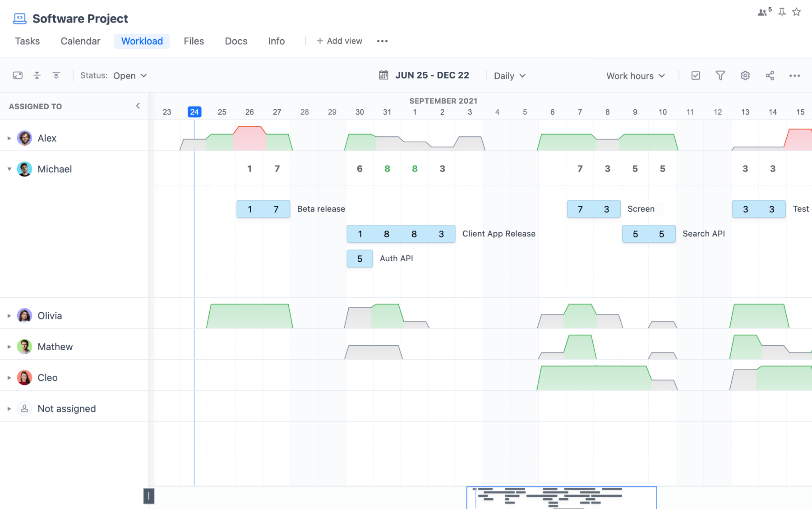Select the Beta release task bar
The width and height of the screenshot is (812, 509).
click(x=263, y=208)
